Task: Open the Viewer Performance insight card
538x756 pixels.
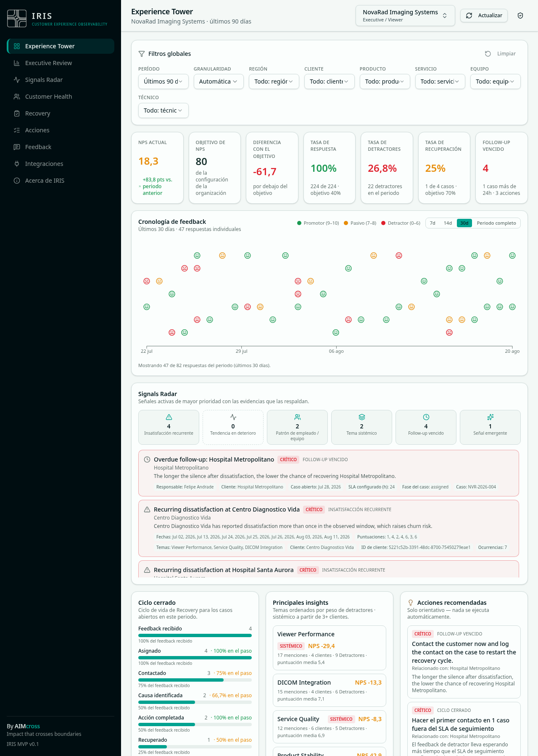Action: (329, 648)
